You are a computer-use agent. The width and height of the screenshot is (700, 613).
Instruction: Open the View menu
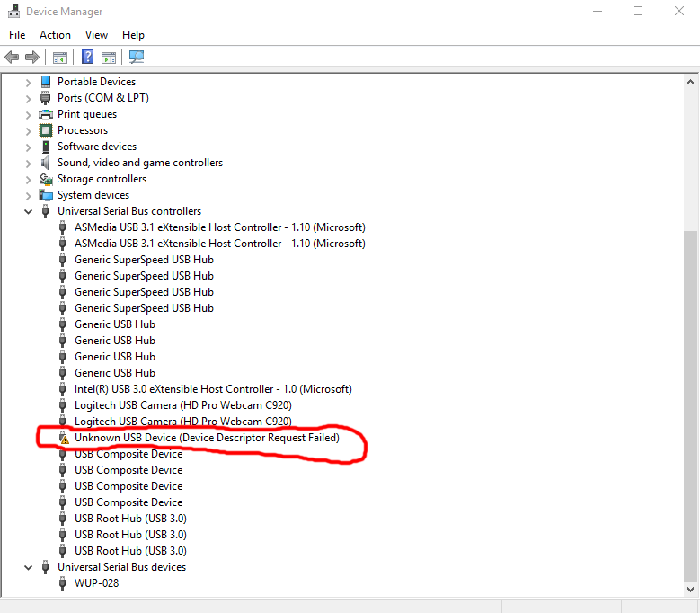coord(96,35)
